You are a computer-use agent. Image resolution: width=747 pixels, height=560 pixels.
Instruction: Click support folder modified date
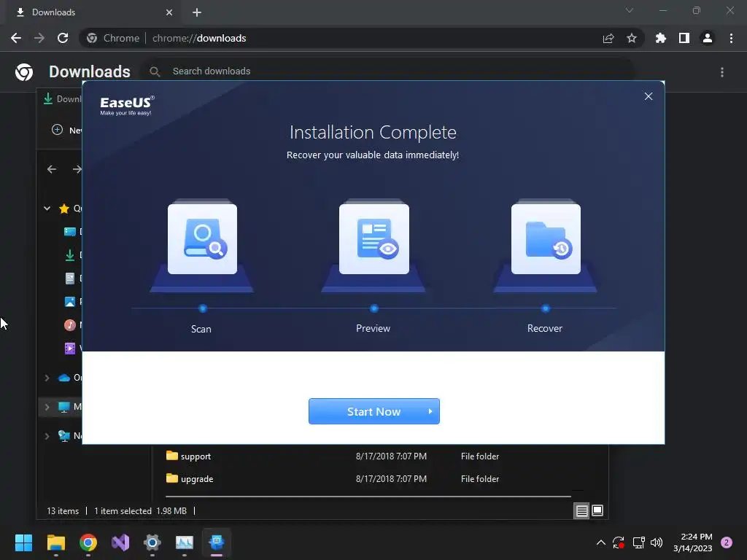point(391,456)
